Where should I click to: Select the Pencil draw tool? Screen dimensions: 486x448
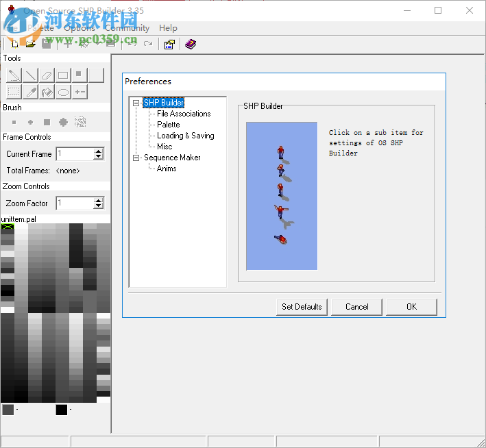click(x=14, y=75)
